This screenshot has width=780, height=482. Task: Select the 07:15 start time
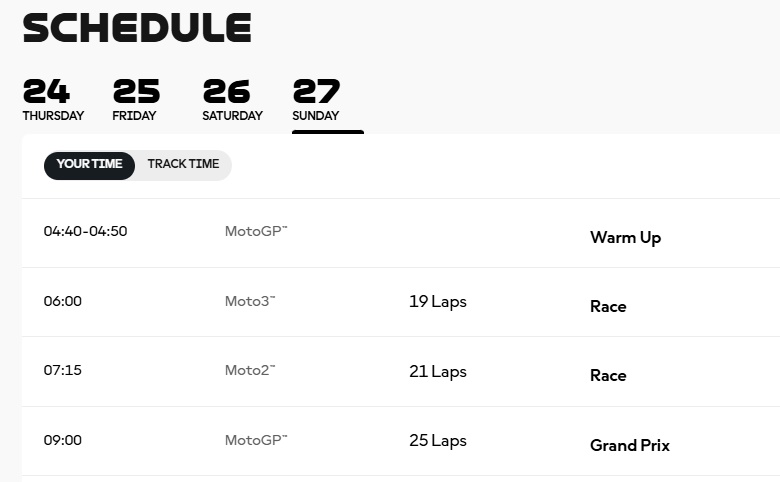[x=62, y=371]
